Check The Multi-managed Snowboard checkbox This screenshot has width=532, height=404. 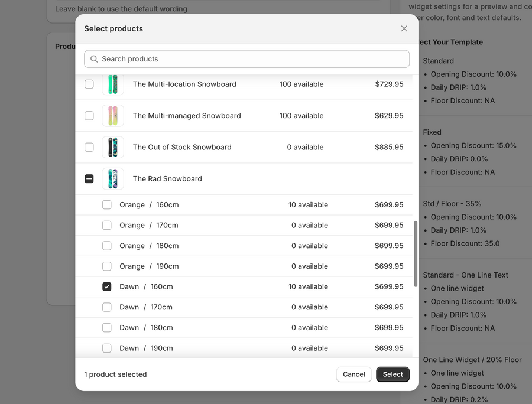[x=89, y=116]
